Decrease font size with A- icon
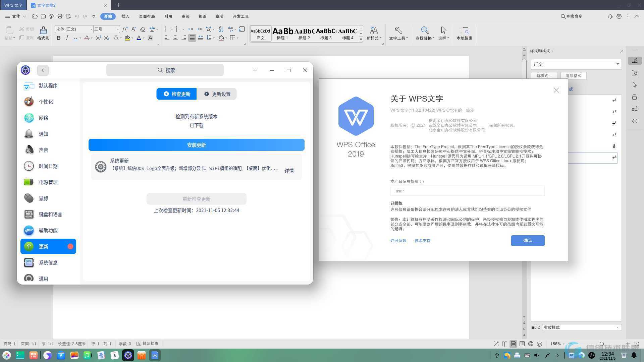644x362 pixels. pos(133,29)
